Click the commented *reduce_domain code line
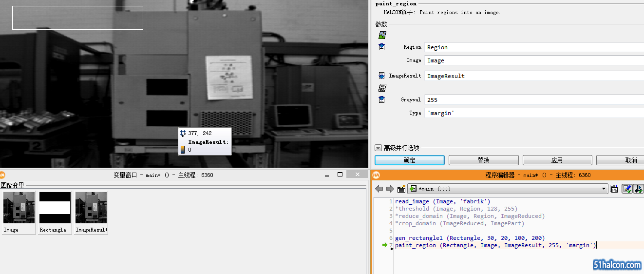This screenshot has width=644, height=274. click(470, 216)
